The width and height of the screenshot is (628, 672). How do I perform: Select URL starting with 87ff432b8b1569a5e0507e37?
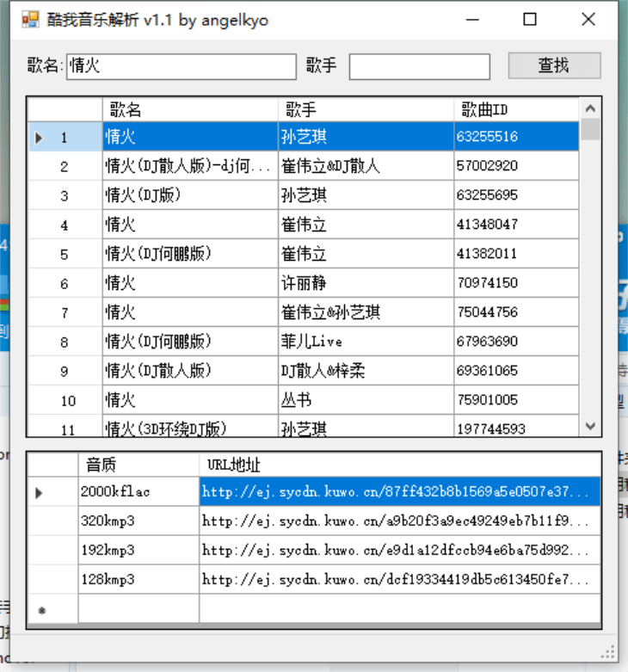point(400,491)
